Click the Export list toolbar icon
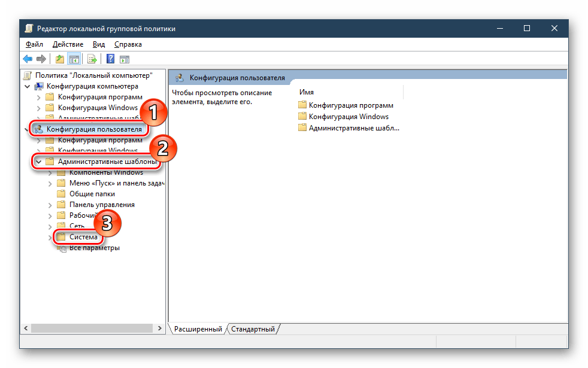 click(x=92, y=59)
